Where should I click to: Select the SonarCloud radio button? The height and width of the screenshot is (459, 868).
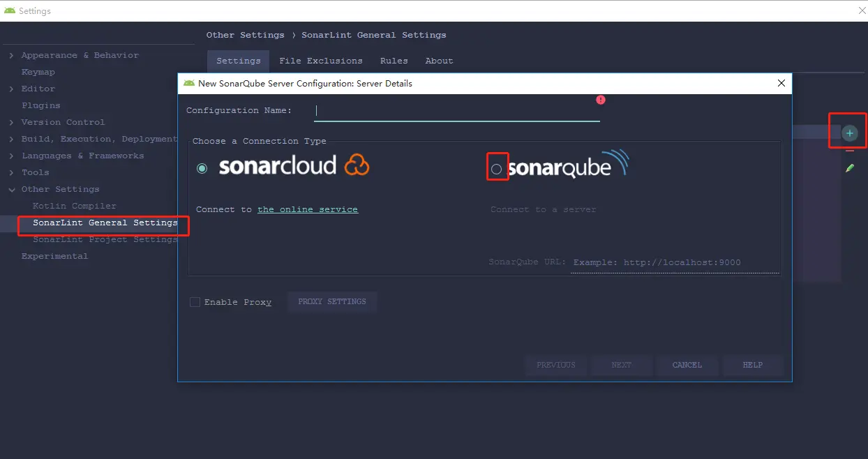(x=202, y=168)
